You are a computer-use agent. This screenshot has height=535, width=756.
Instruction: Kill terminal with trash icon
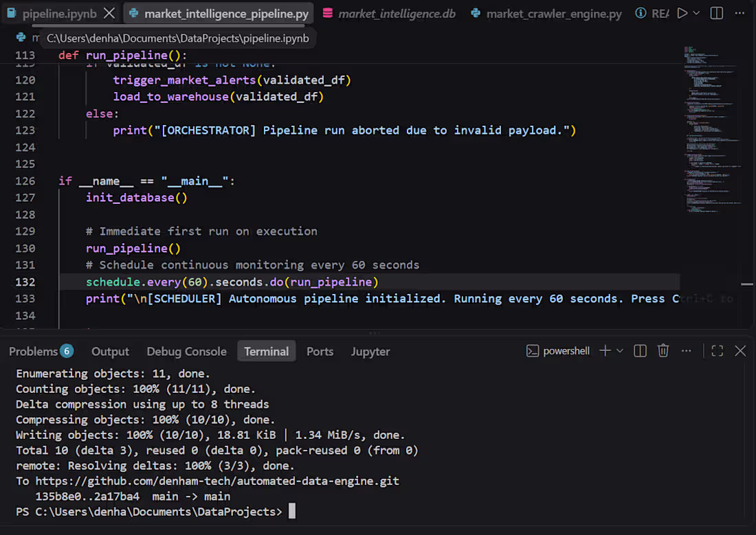pos(663,351)
